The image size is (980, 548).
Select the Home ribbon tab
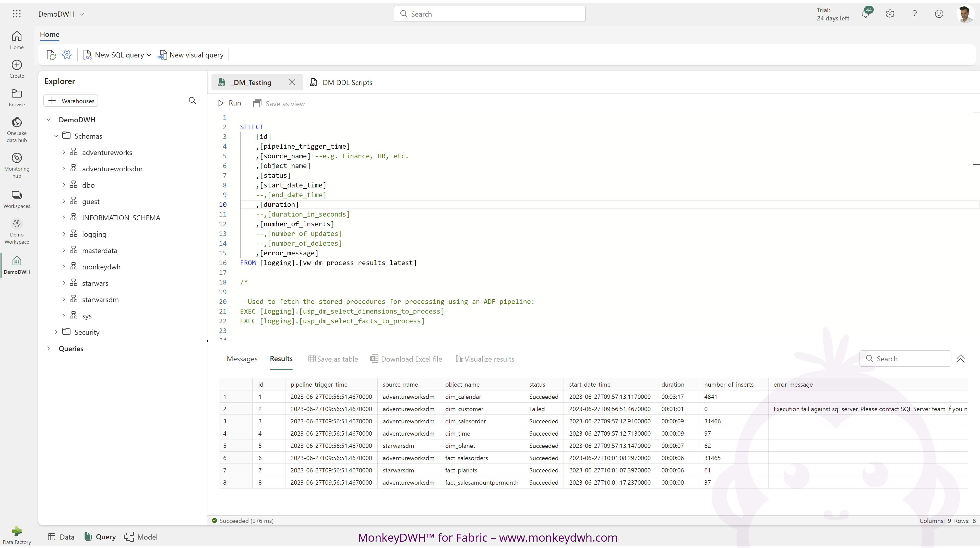50,35
